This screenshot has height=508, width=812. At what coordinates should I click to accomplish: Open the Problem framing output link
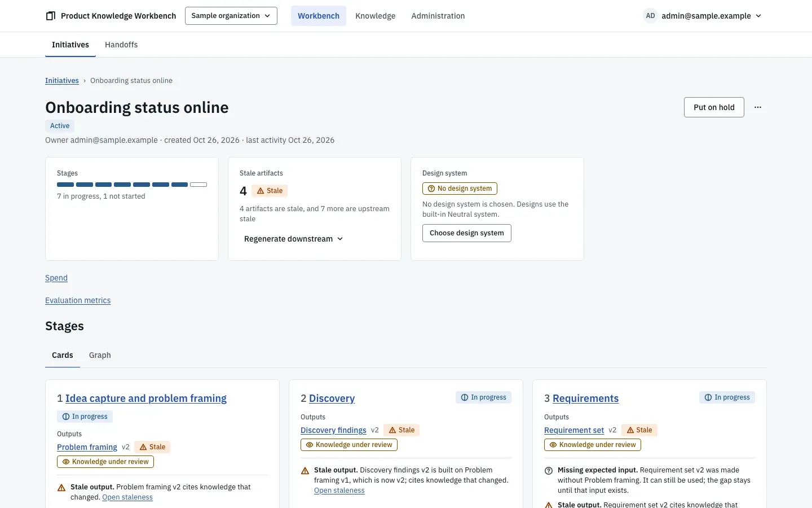(87, 447)
